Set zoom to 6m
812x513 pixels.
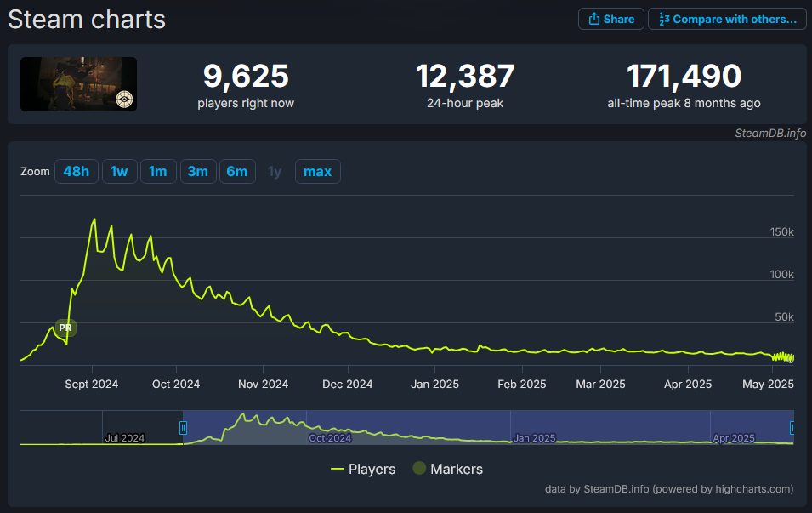[237, 172]
